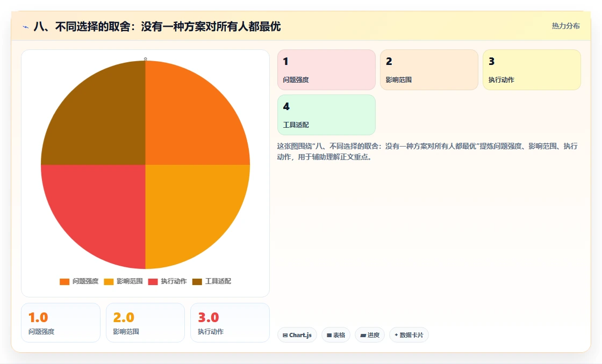Click the 问题强度 orange legend swatch
602x364 pixels.
64,281
